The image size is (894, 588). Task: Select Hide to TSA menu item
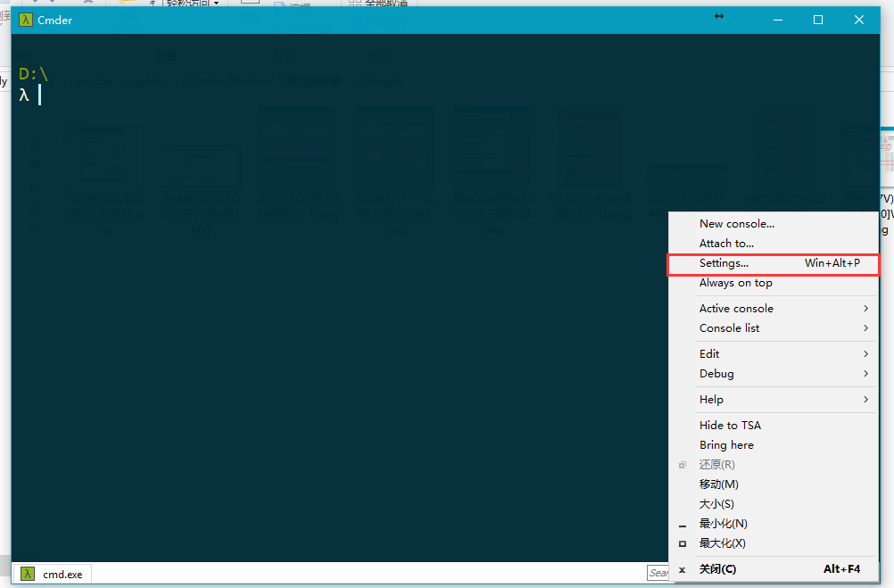point(774,425)
